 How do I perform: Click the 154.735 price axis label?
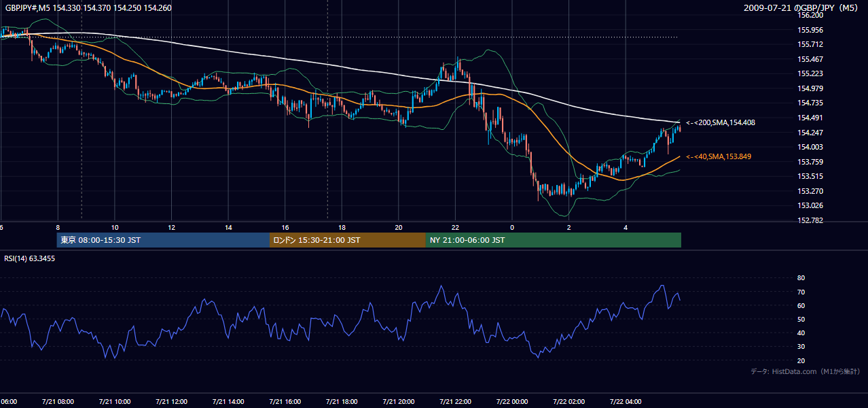(x=810, y=103)
